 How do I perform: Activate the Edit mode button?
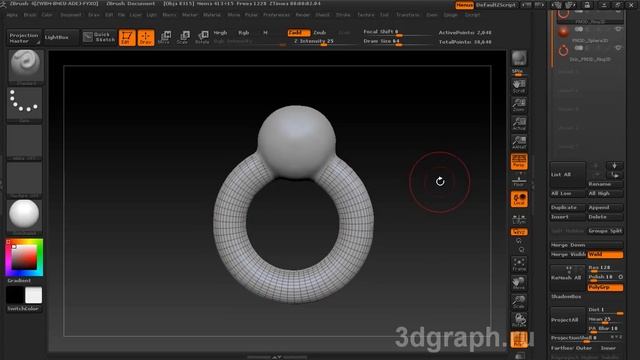tap(127, 38)
